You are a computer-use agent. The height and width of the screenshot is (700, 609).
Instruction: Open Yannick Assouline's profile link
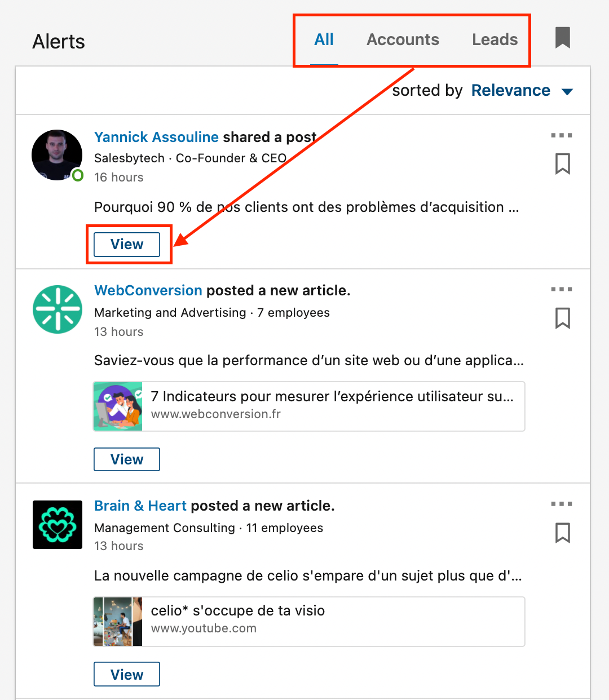156,137
